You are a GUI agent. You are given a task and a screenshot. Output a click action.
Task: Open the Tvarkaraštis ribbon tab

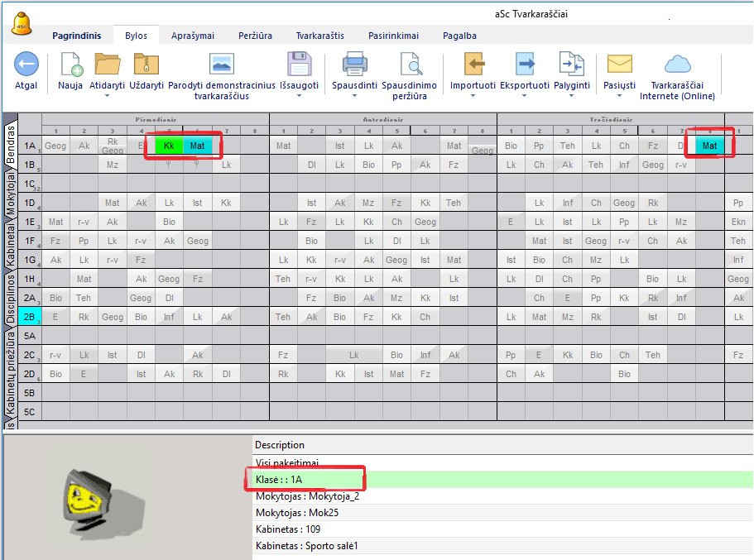click(319, 36)
